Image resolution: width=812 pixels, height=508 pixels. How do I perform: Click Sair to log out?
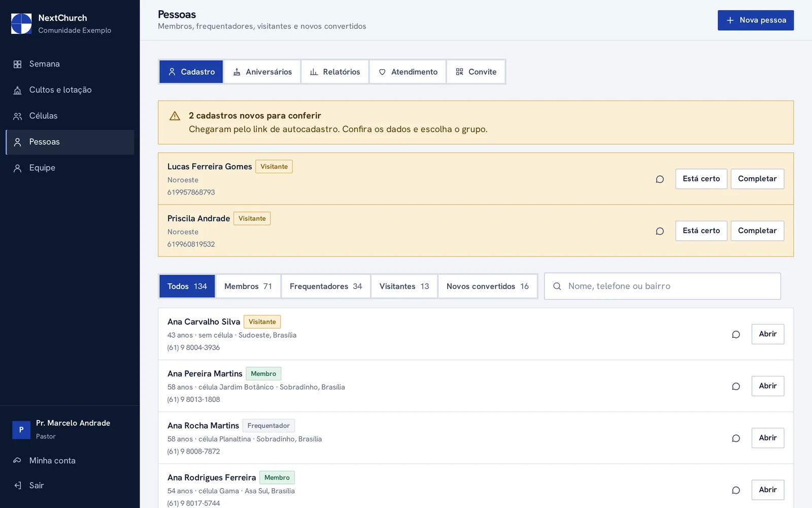coord(70,485)
